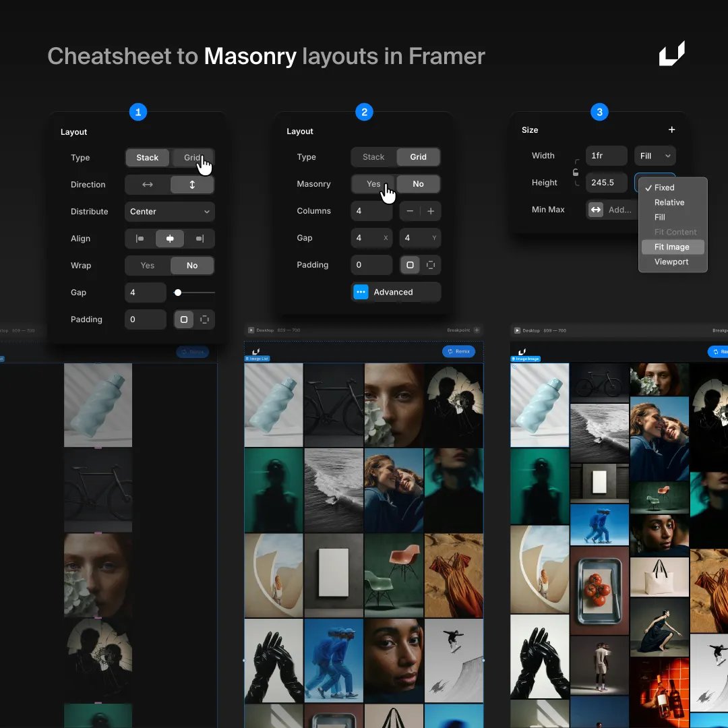Select tote bag image in right masonry
728x728 pixels.
(659, 577)
